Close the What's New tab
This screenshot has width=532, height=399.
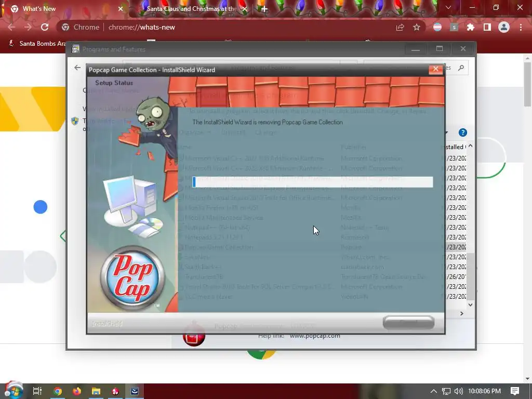click(121, 9)
